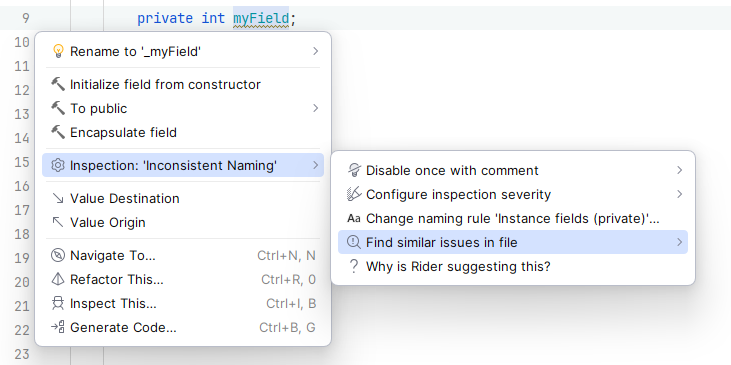
Task: Expand the Disable once with comment chevron
Action: [x=680, y=171]
